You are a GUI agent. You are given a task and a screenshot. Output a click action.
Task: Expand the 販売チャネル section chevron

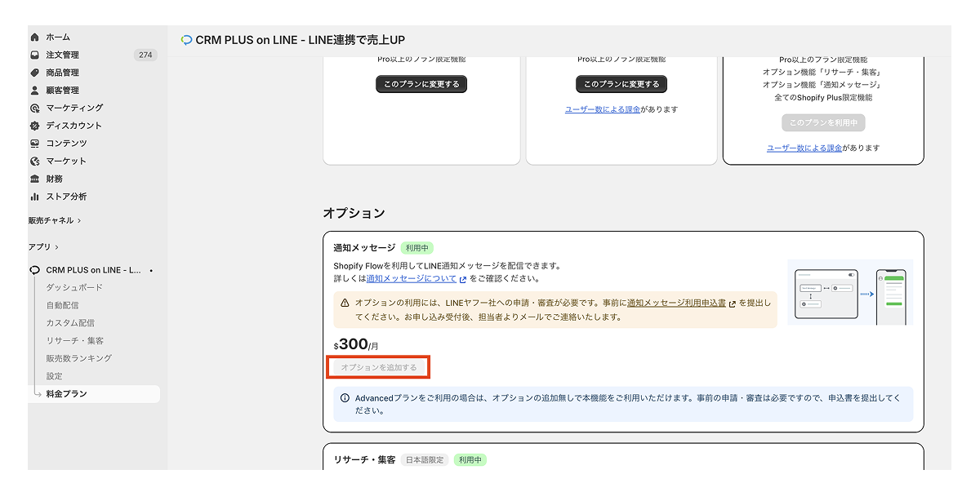(79, 220)
